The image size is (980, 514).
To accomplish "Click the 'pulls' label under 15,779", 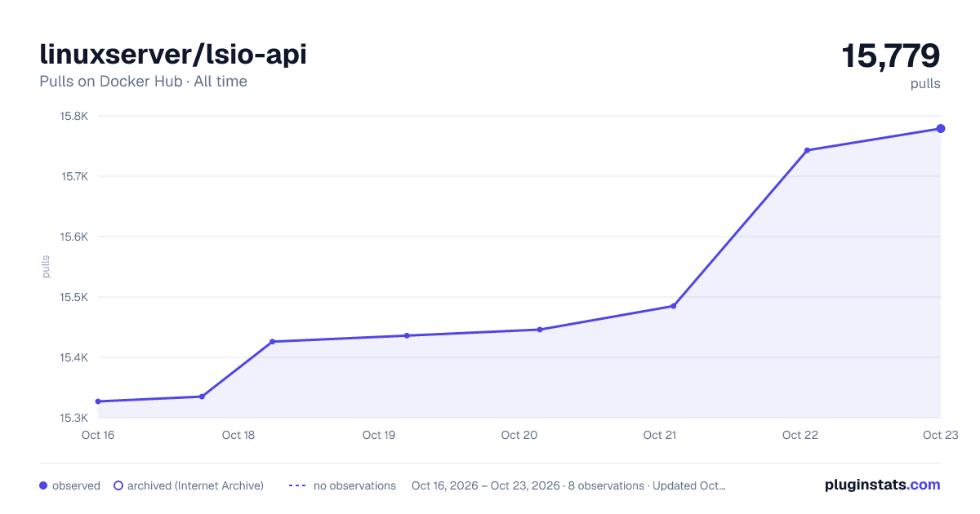I will 925,84.
